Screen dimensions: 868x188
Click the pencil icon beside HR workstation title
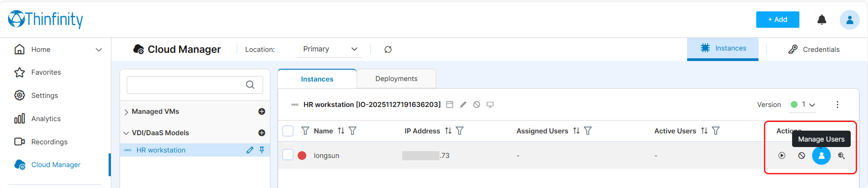point(463,105)
